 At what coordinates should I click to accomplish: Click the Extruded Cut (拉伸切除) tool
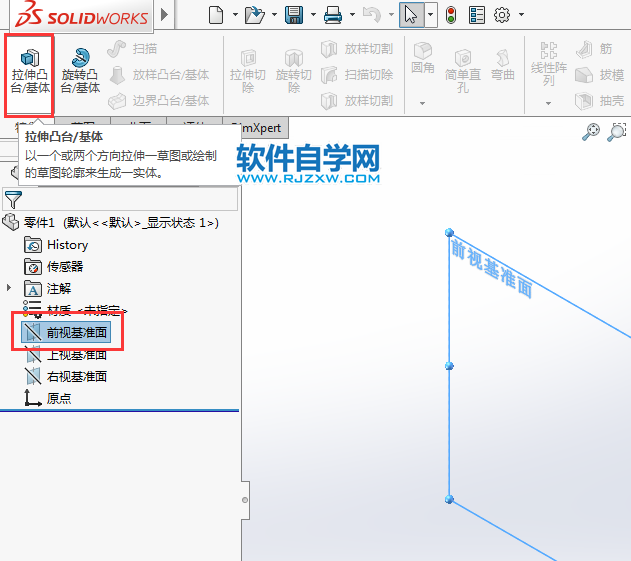[247, 72]
